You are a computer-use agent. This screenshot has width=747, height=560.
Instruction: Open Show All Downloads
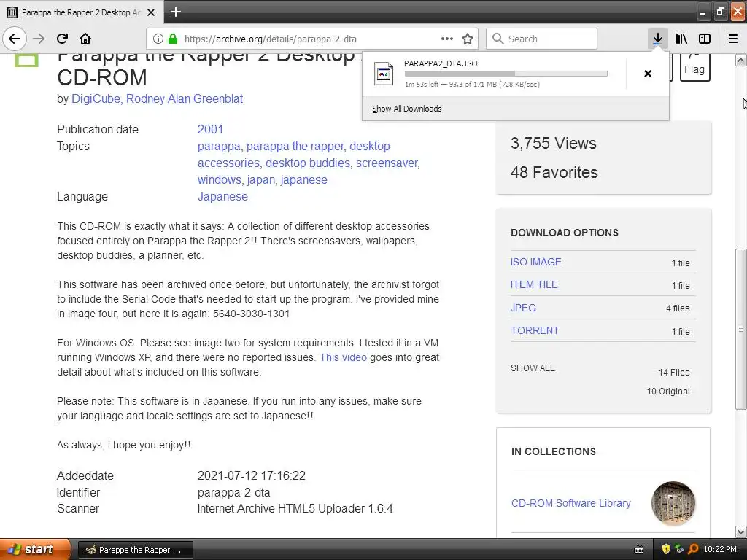407,109
